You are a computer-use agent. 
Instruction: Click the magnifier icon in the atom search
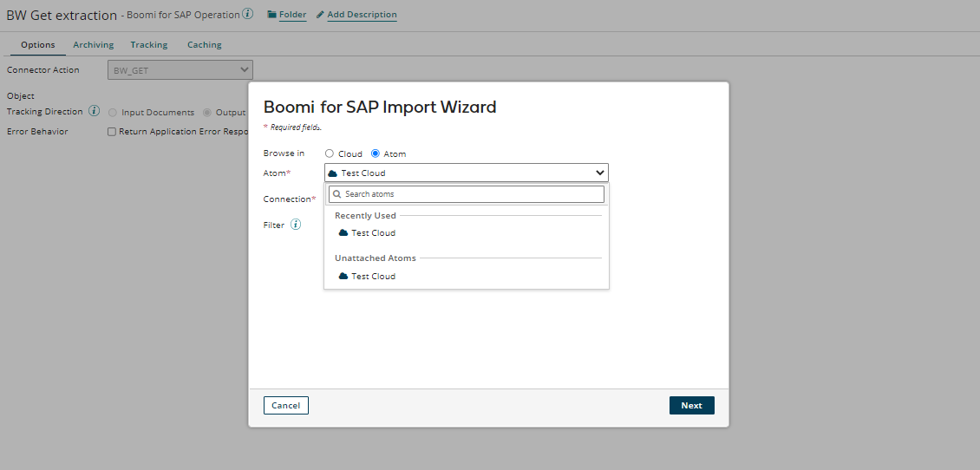[x=336, y=194]
